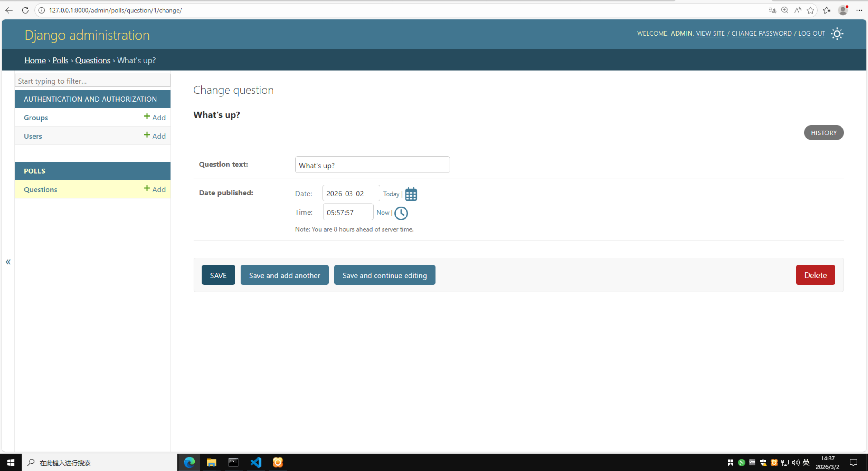Add a new Group with plus link

point(155,117)
